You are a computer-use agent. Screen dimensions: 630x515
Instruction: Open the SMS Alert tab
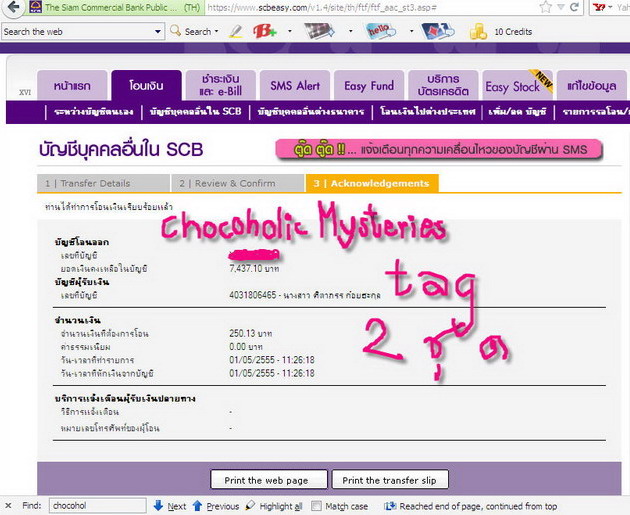(295, 85)
